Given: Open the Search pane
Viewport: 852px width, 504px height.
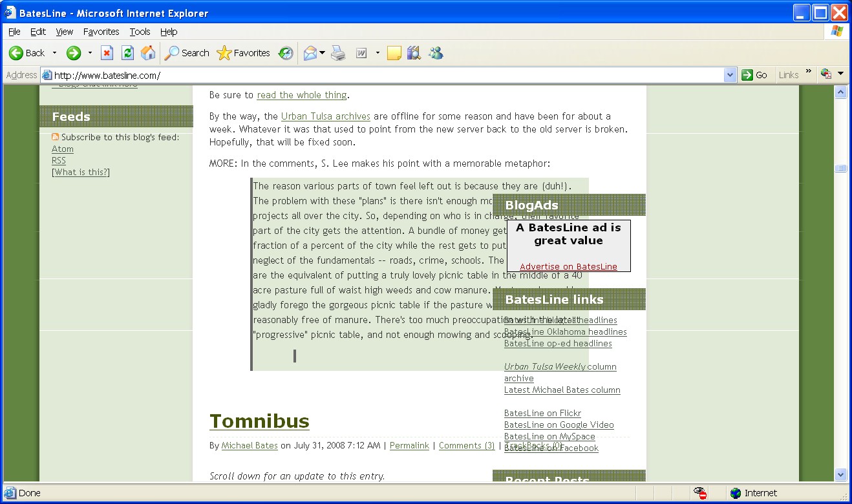Looking at the screenshot, I should coord(187,53).
